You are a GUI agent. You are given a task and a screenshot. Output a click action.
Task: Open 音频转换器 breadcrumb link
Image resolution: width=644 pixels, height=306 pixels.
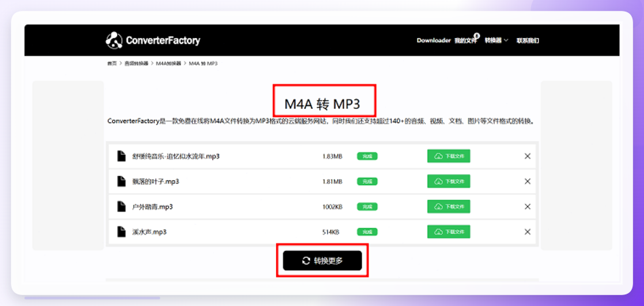137,63
